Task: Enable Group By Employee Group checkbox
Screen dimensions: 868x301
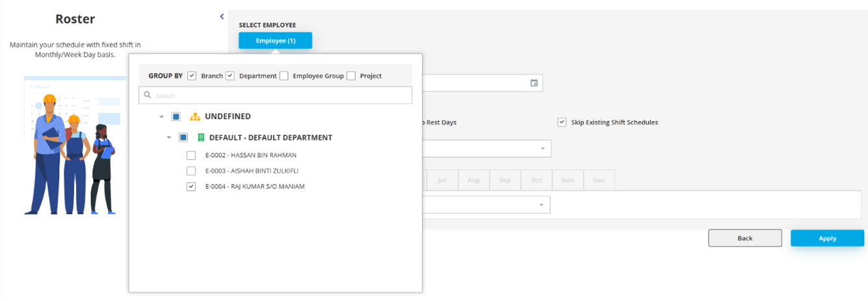Action: pyautogui.click(x=283, y=76)
